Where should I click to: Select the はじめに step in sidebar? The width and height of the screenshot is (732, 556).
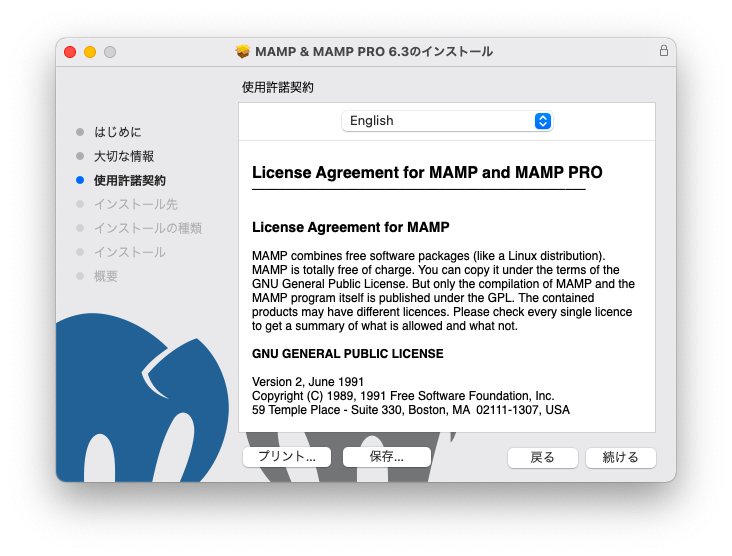tap(118, 132)
